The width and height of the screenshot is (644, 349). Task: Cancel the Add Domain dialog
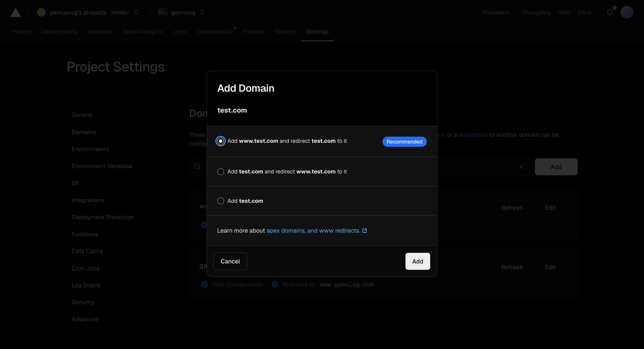[230, 261]
